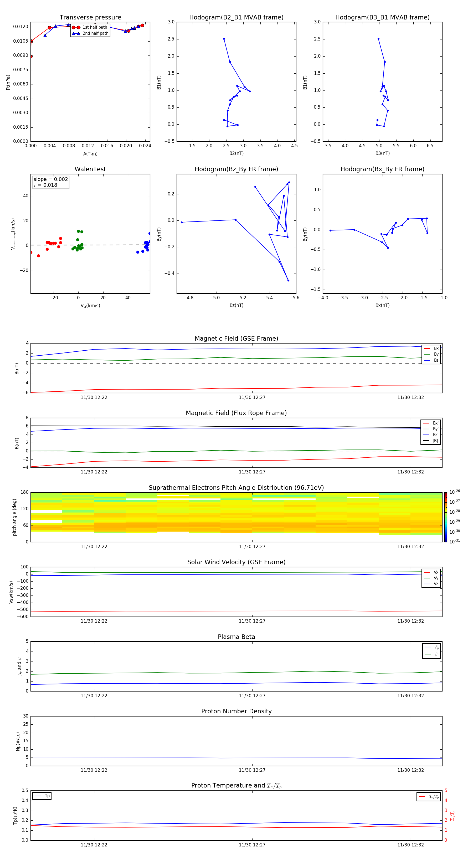The height and width of the screenshot is (868, 473).
Task: Click '11/30 12:22' tick under GSE Magnetic Field plot
Action: coord(94,398)
